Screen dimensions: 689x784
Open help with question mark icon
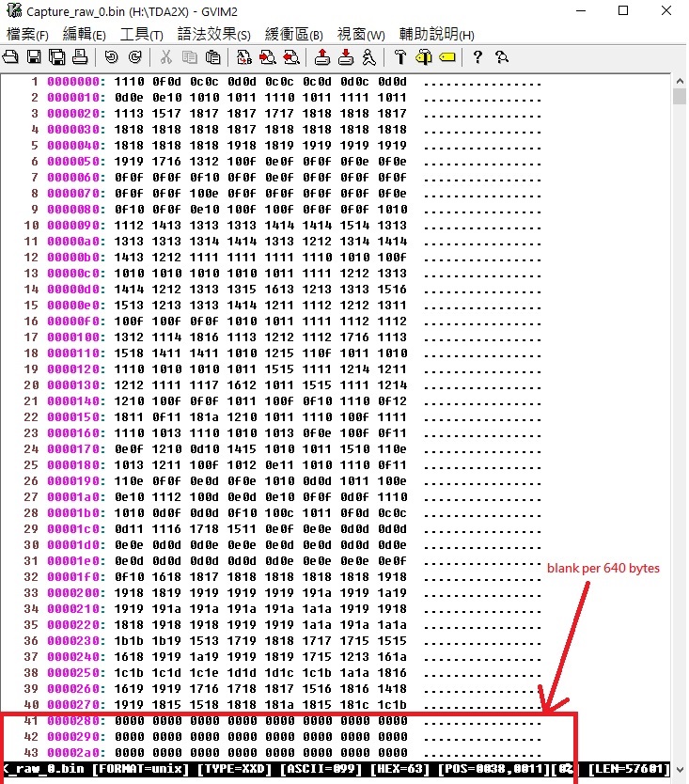tap(478, 57)
